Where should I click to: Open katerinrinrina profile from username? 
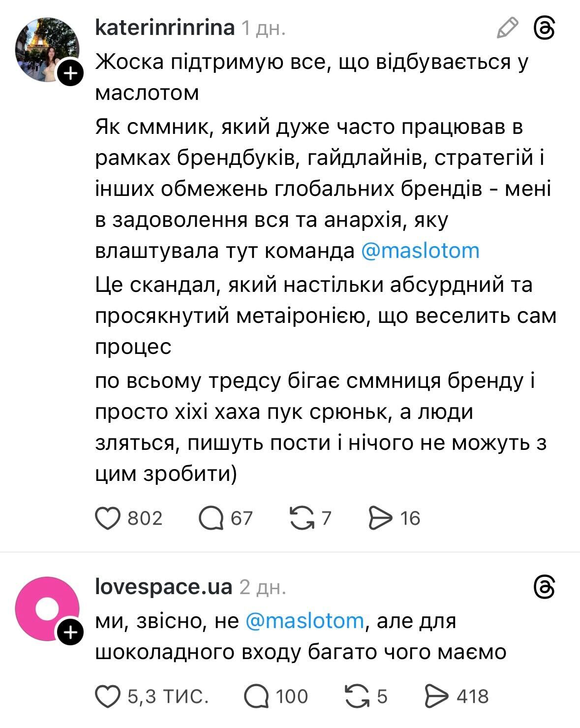pos(165,28)
